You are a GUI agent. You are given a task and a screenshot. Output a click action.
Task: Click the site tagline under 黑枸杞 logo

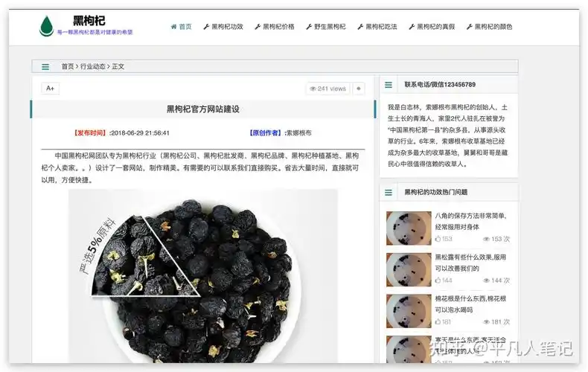(x=95, y=32)
